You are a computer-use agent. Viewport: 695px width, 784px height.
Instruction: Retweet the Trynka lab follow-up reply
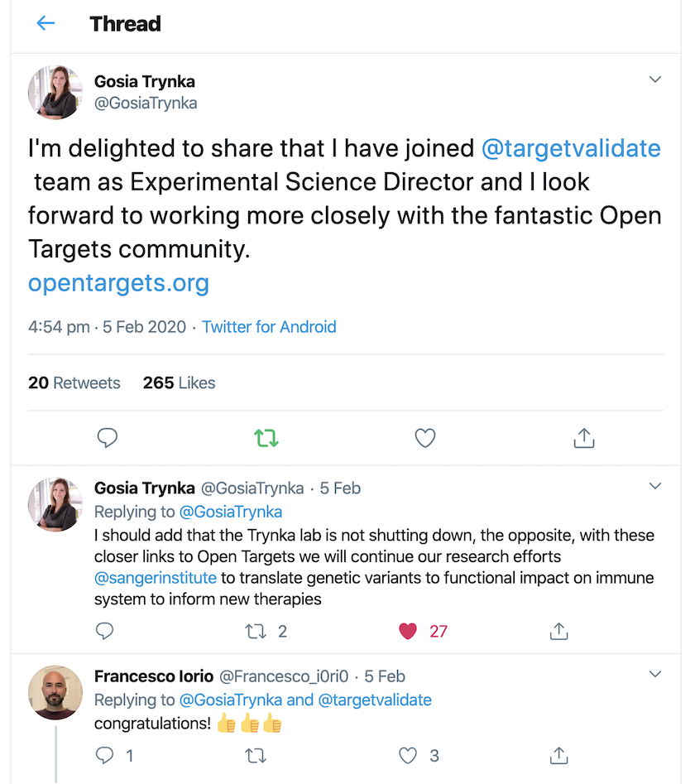tap(256, 630)
